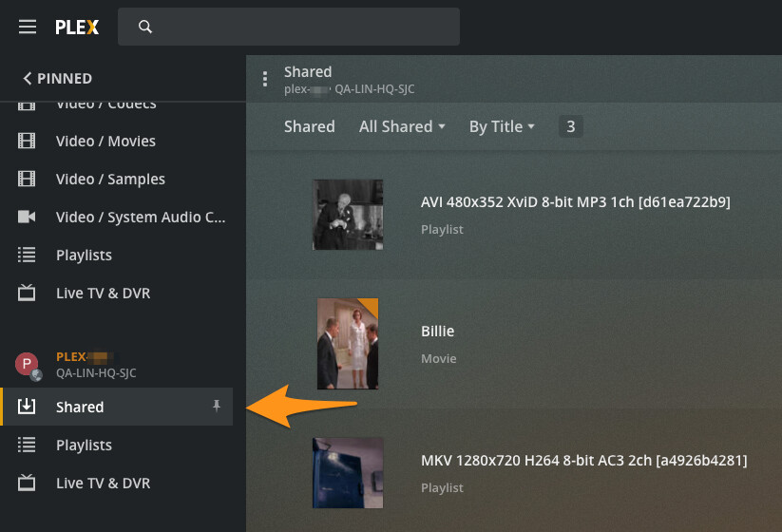
Task: Click the Playlist label under MKV item
Action: pos(442,487)
